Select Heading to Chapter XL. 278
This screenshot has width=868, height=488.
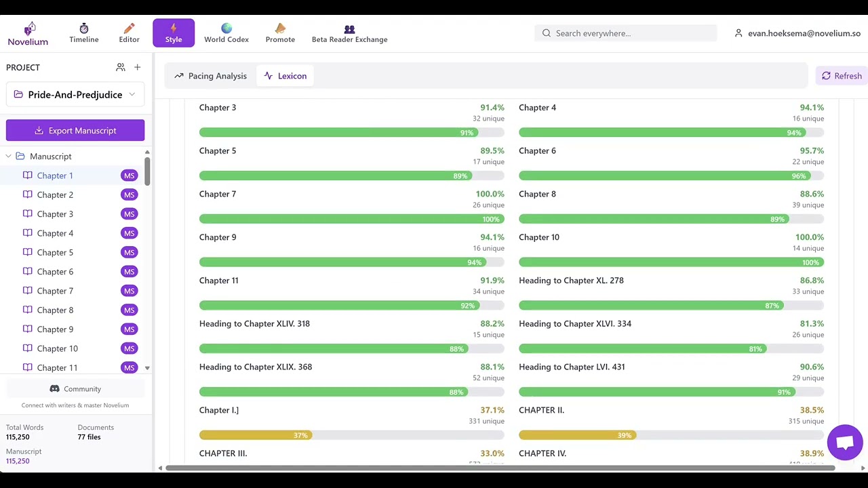coord(571,281)
